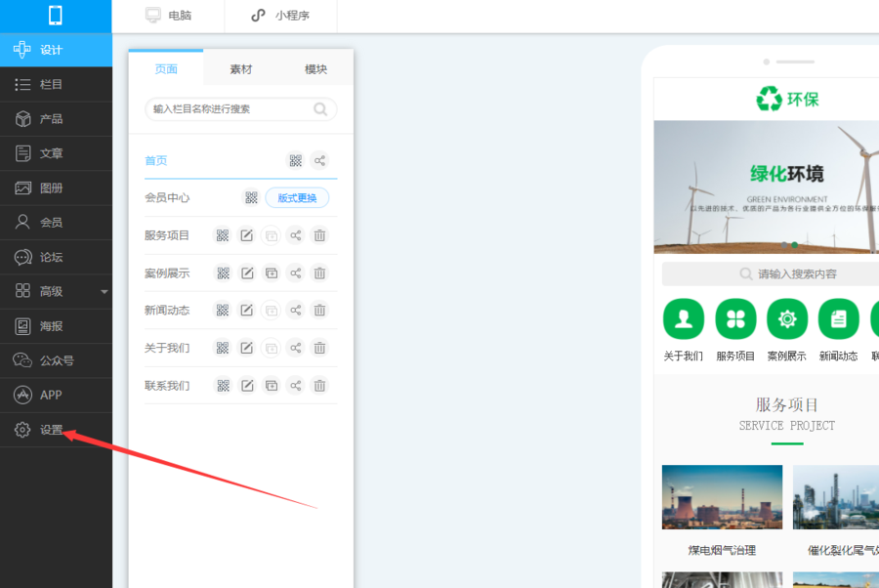
Task: Share the 案例展示 page
Action: pyautogui.click(x=295, y=273)
